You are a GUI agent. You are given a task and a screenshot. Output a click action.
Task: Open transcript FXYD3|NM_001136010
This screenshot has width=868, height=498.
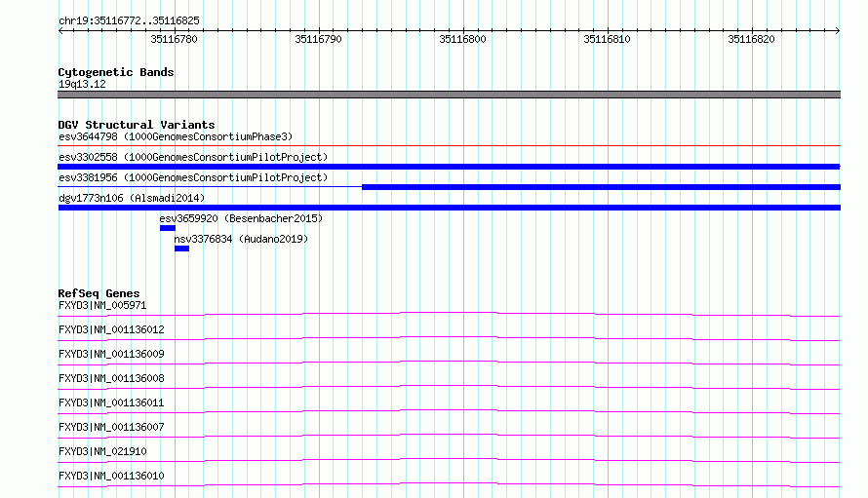coord(111,476)
